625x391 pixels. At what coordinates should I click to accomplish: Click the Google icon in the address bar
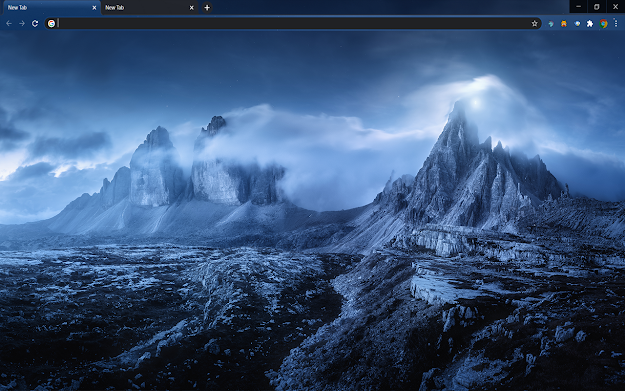pyautogui.click(x=51, y=24)
